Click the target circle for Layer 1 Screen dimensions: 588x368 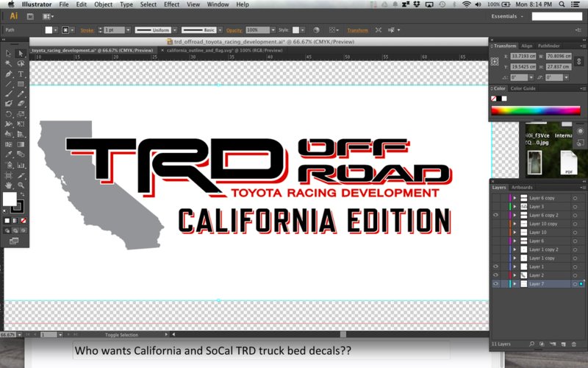[x=575, y=266]
